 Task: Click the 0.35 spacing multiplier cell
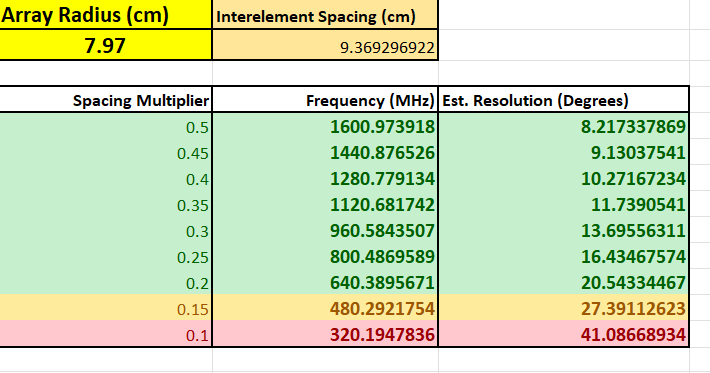coord(106,205)
